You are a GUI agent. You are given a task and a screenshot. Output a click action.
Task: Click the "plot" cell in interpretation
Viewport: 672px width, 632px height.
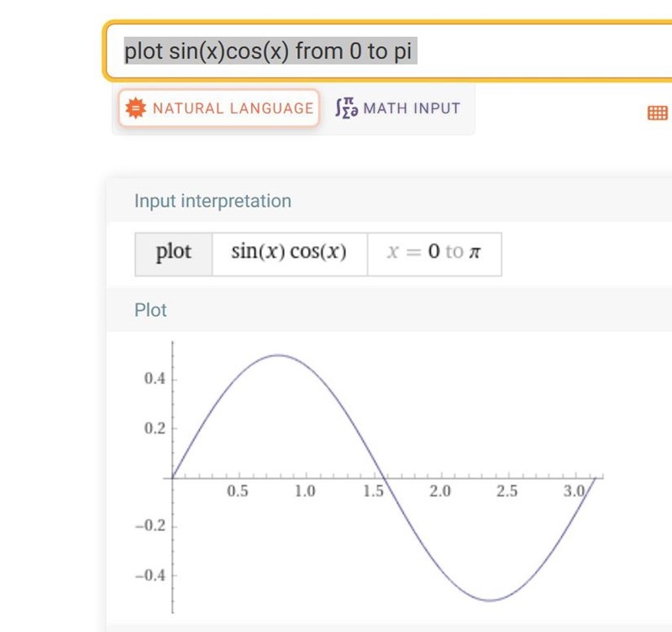(174, 253)
